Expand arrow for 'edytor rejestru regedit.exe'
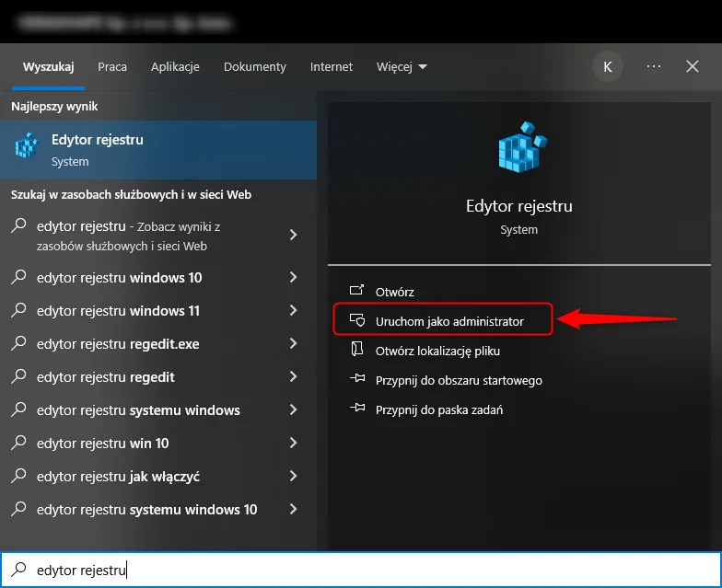The image size is (722, 588). [293, 343]
